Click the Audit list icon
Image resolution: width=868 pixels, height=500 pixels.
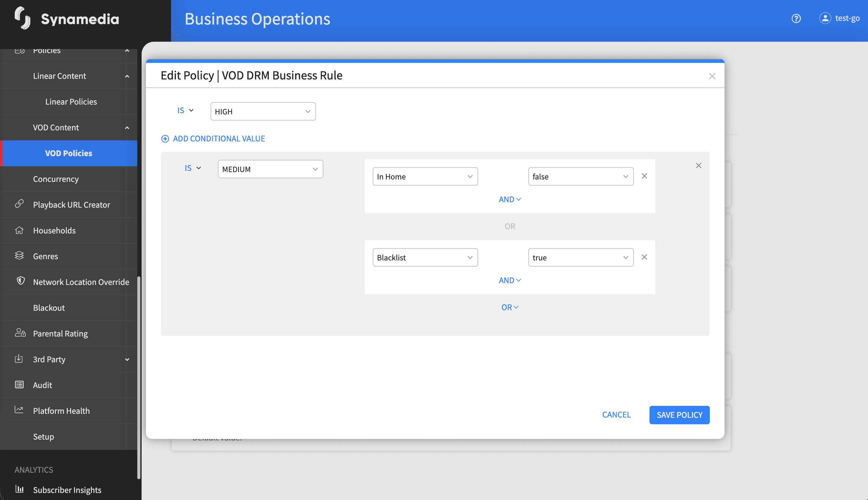[x=19, y=385]
